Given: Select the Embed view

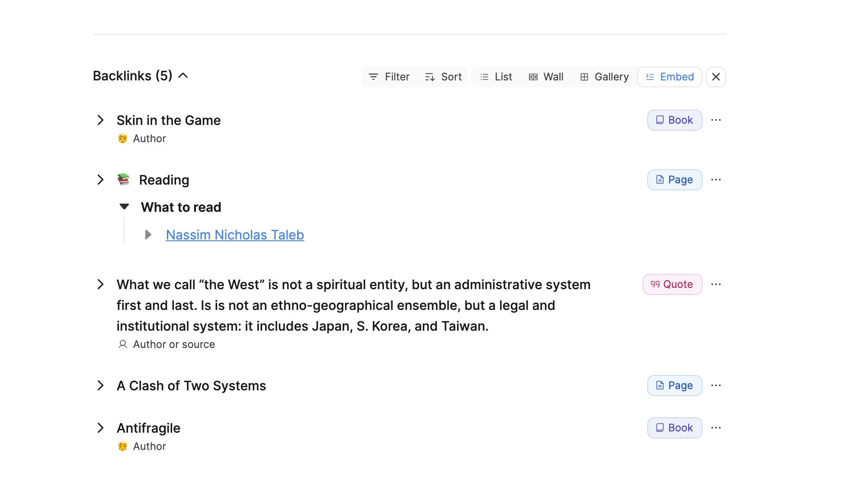Looking at the screenshot, I should (670, 77).
